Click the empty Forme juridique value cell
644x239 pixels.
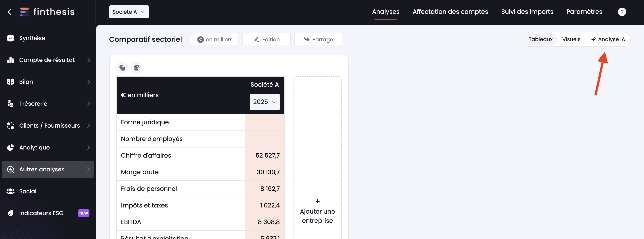click(265, 122)
